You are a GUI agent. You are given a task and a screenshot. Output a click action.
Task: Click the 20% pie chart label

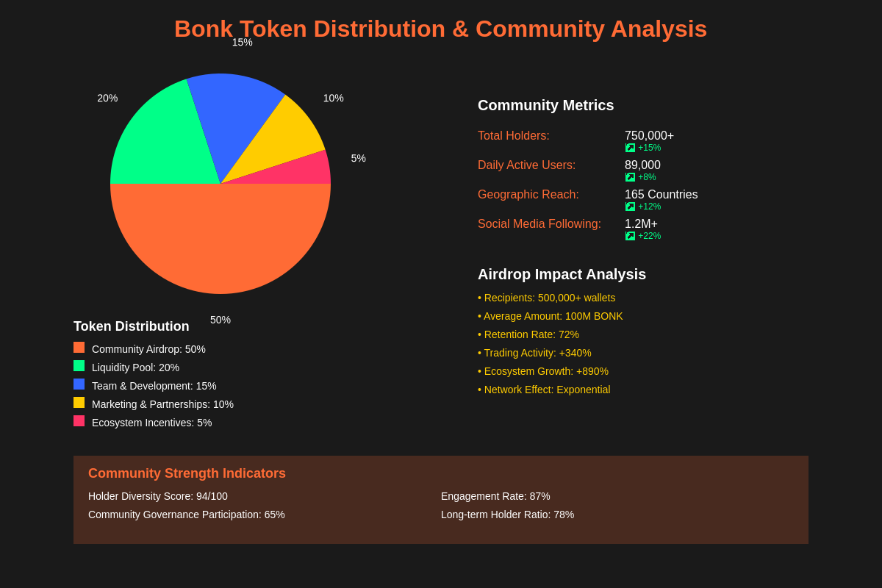[x=107, y=98]
